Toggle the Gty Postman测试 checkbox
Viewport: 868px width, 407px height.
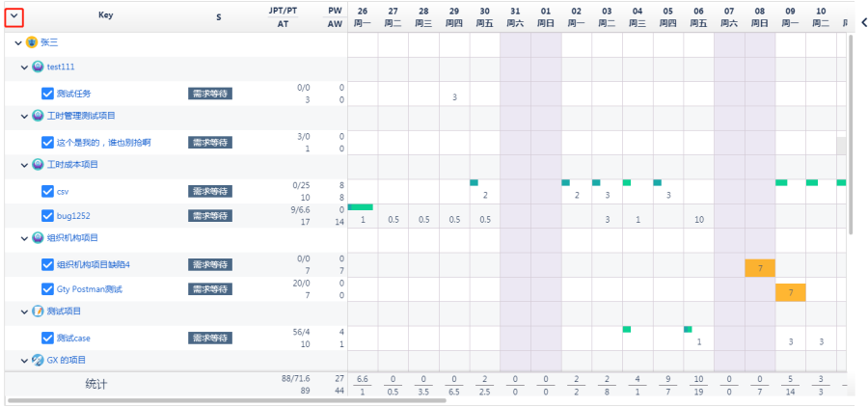click(47, 288)
